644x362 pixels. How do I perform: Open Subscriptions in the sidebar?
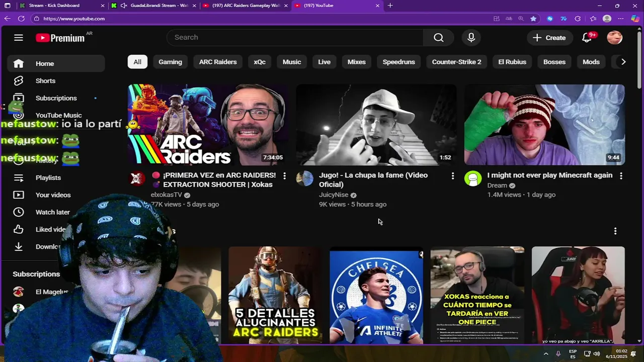point(56,98)
